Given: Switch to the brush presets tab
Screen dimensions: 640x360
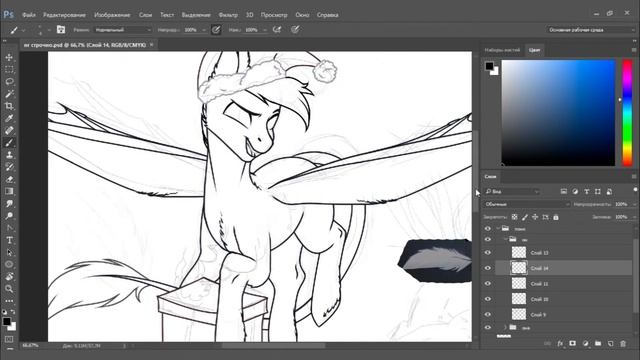Looking at the screenshot, I should 502,50.
